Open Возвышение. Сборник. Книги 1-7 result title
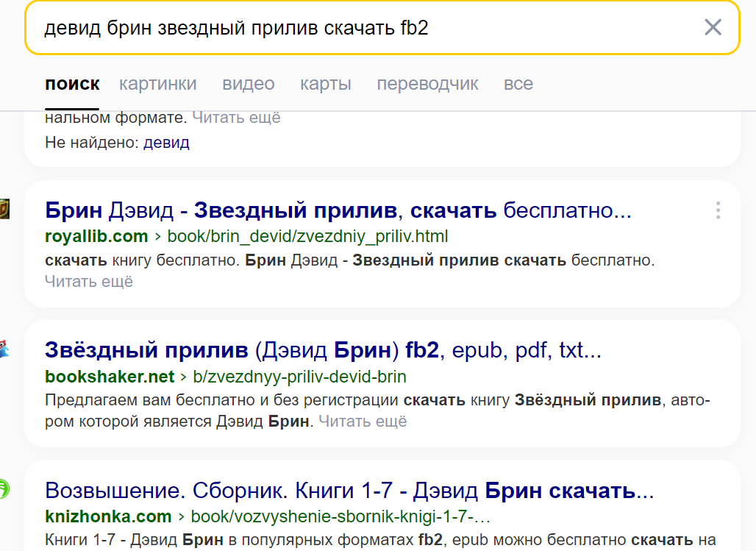Viewport: 756px width, 551px height. click(x=349, y=491)
